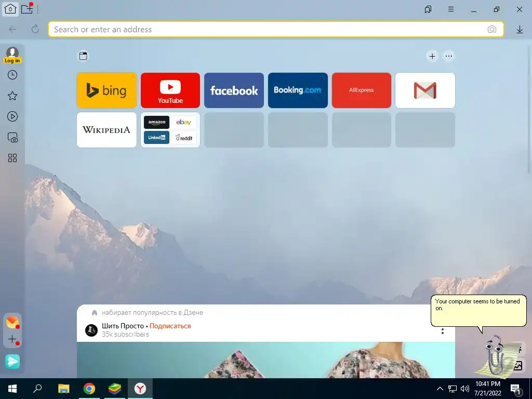Screen dimensions: 532x399
Task: Open BlueStacks from the taskbar
Action: 115,389
